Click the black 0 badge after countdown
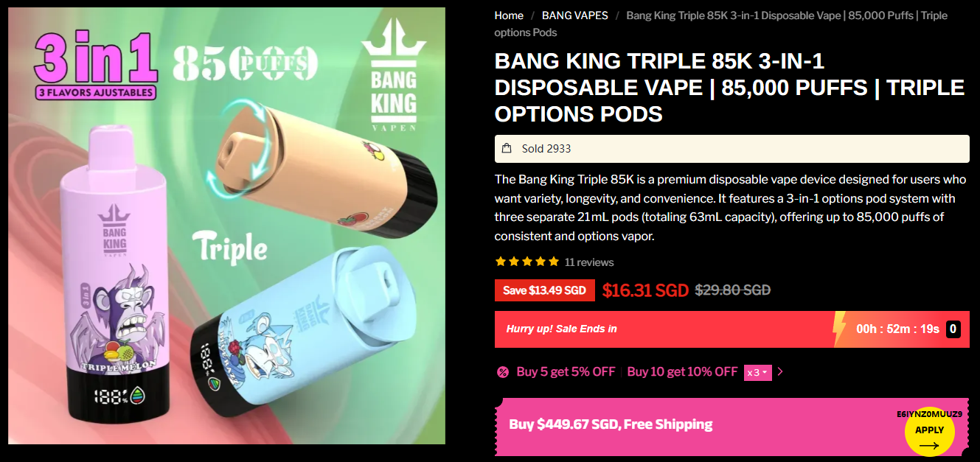This screenshot has height=462, width=980. 953,329
